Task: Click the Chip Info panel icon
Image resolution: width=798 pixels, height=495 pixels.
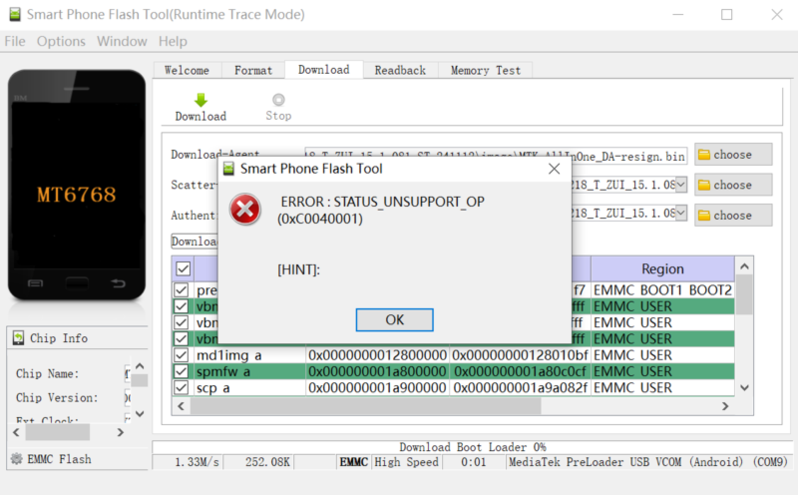Action: (19, 338)
